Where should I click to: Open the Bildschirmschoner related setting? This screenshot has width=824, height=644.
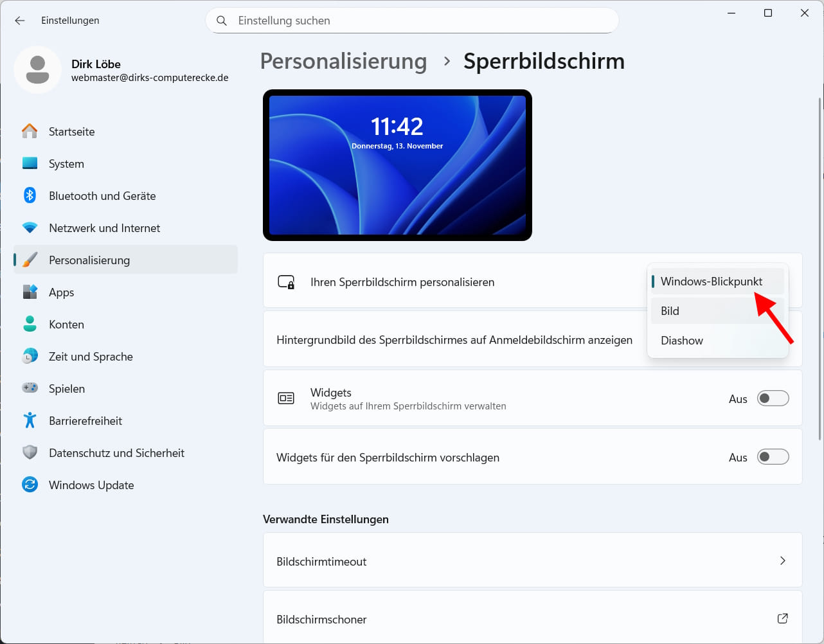coord(532,618)
